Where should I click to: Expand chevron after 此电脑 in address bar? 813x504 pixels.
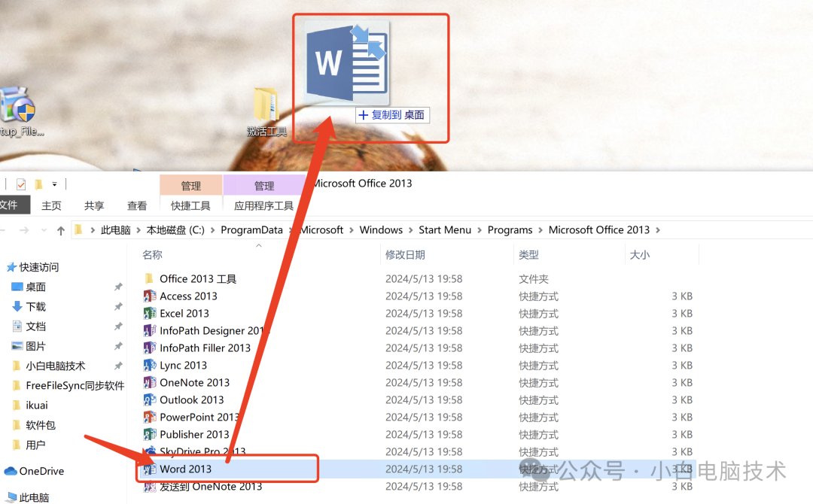[x=139, y=230]
